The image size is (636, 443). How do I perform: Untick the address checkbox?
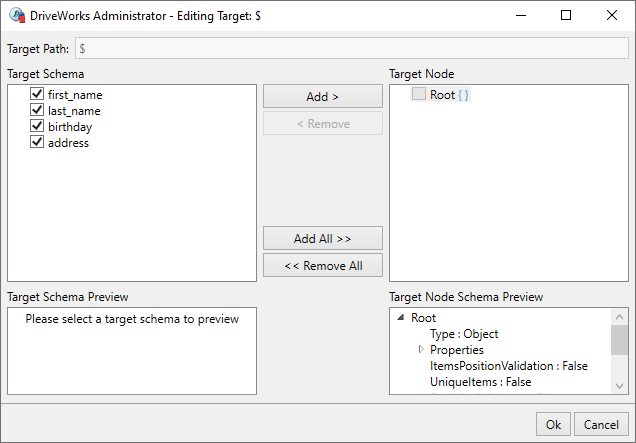38,143
